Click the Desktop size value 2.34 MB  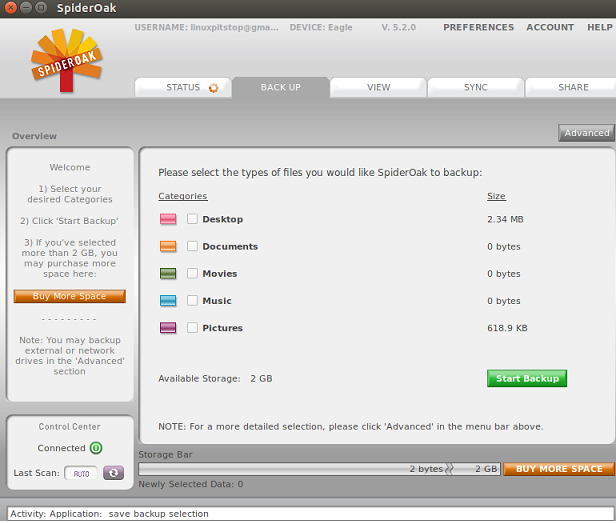click(505, 219)
